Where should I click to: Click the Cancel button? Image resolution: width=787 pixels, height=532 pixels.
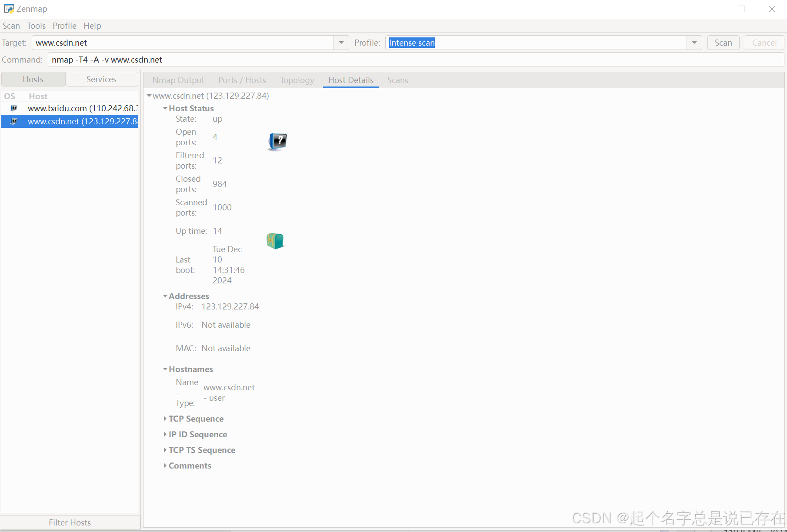click(x=764, y=43)
